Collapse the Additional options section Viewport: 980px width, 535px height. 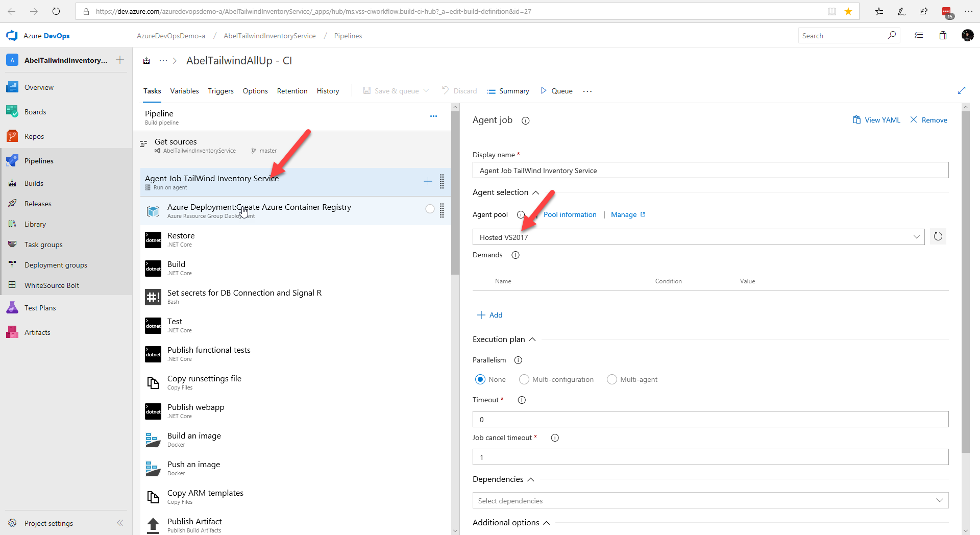(547, 523)
